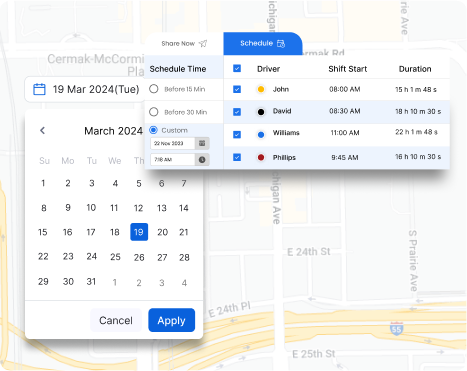This screenshot has width=467, height=371.
Task: Click the Shift Start column header
Action: tap(348, 69)
